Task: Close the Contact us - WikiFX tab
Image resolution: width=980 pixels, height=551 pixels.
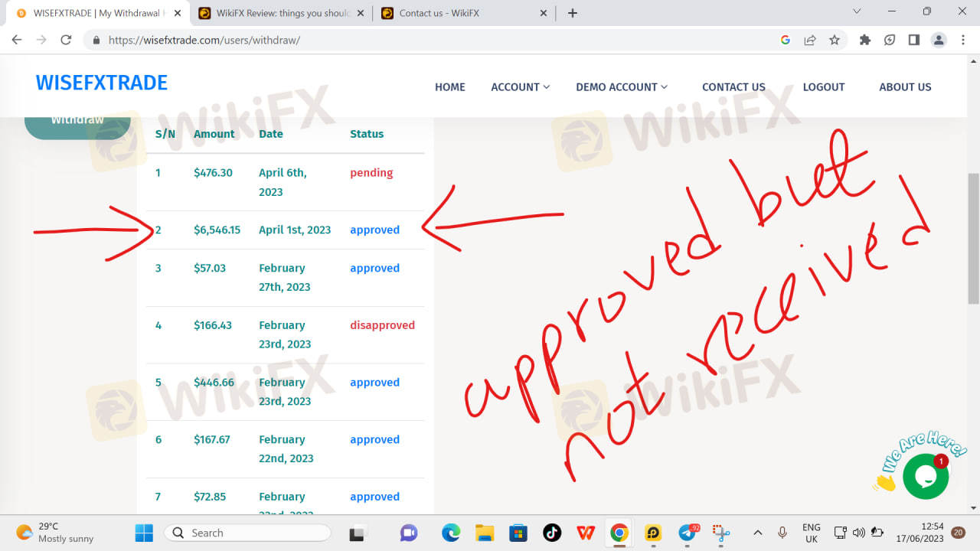Action: [544, 13]
